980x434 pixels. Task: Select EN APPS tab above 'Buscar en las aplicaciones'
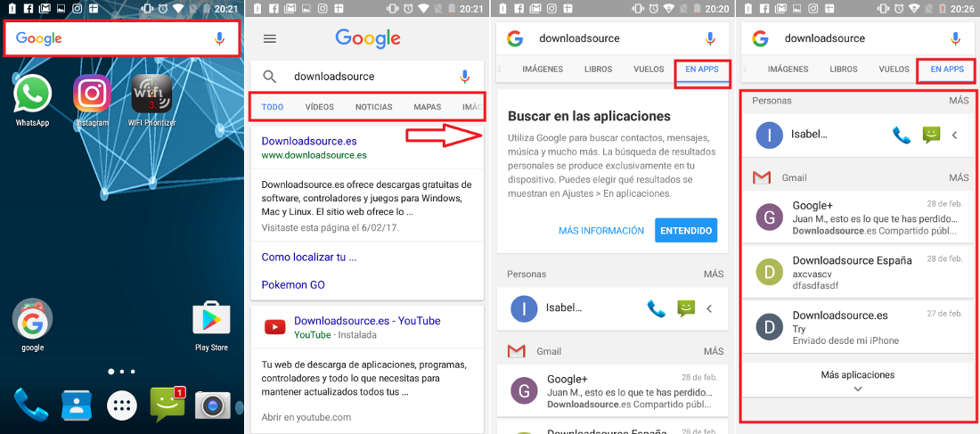pyautogui.click(x=702, y=70)
